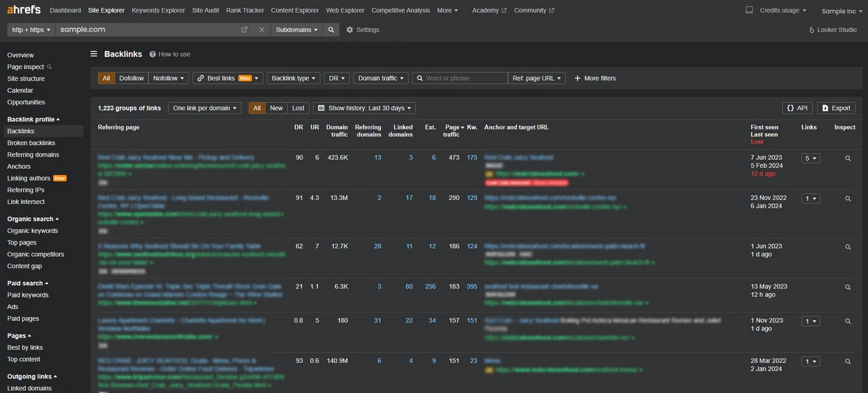Click the Kw. value 395
Viewport: 868px width, 393px height.
[x=472, y=286]
